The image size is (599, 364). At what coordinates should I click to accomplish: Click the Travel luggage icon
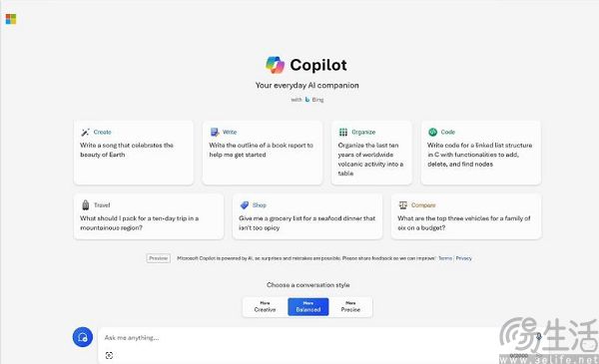pyautogui.click(x=86, y=204)
